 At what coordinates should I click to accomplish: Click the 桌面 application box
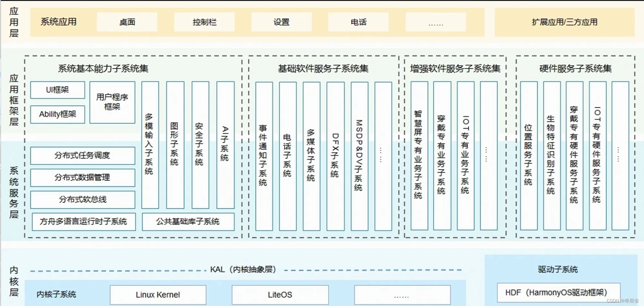point(127,22)
